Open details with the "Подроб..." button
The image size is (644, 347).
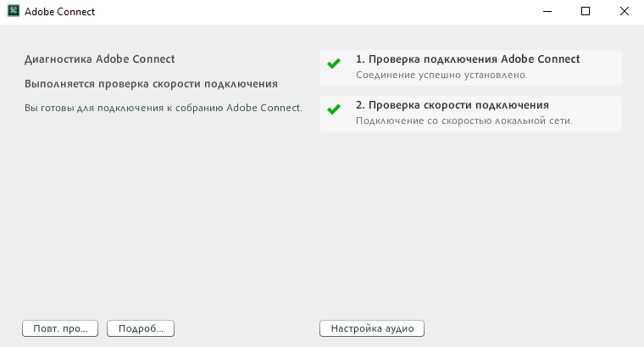click(141, 328)
